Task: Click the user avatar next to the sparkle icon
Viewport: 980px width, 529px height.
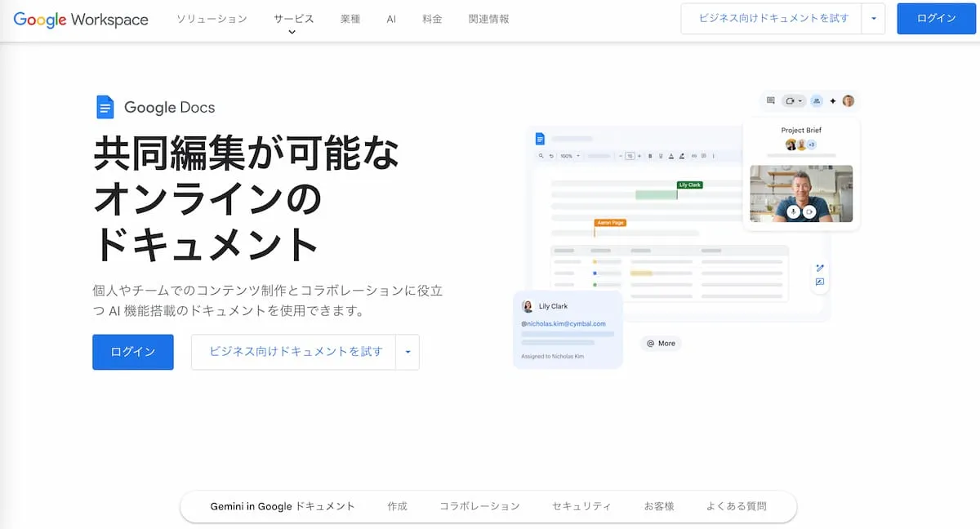Action: coord(849,101)
